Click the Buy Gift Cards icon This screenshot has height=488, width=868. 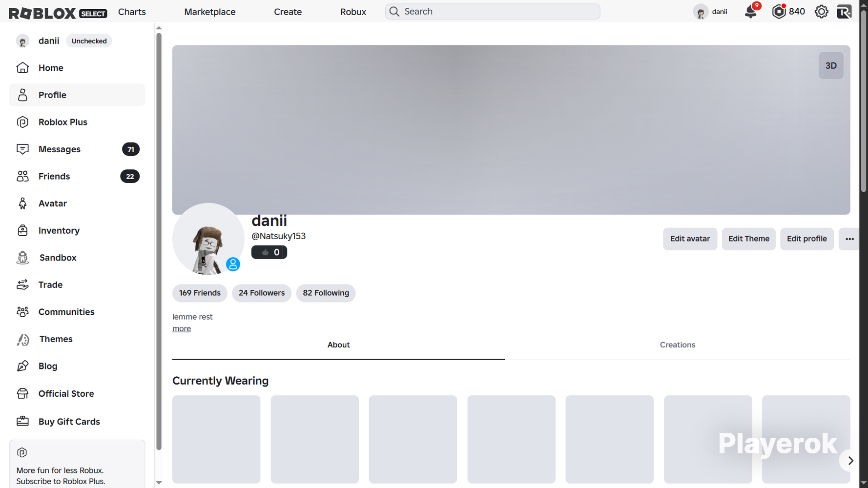[x=22, y=422]
